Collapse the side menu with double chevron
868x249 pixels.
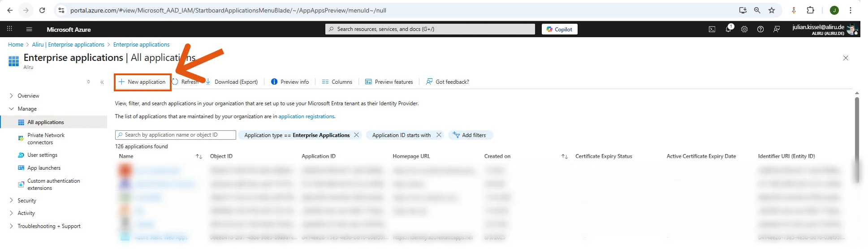coord(102,82)
